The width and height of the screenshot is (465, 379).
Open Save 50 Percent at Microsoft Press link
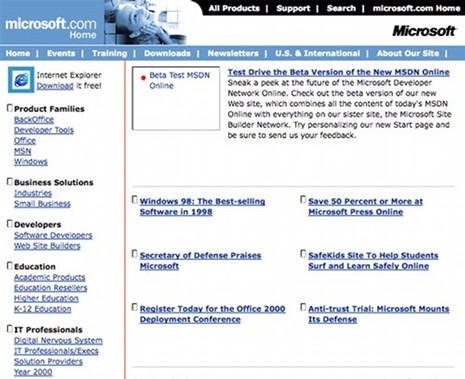pos(366,207)
